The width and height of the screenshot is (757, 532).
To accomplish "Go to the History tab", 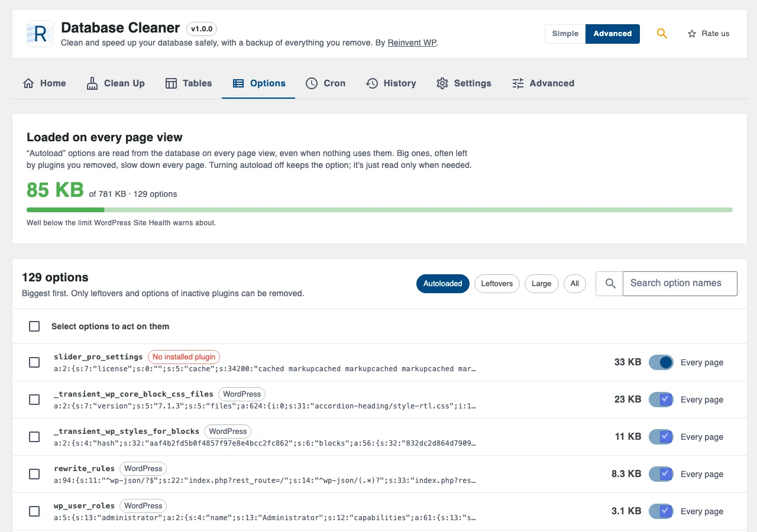I will [391, 83].
